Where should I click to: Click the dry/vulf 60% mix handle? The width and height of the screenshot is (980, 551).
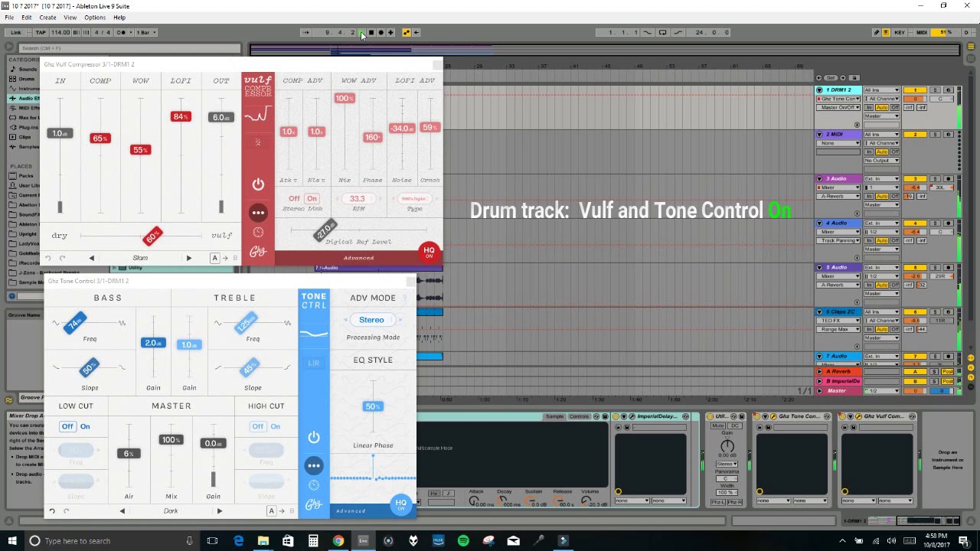coord(153,236)
